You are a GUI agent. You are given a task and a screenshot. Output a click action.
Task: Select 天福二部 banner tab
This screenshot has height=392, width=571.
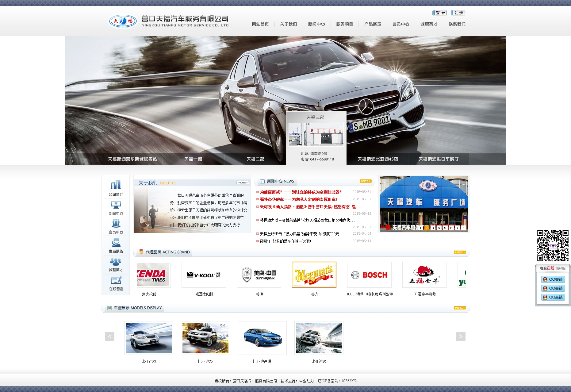[255, 159]
